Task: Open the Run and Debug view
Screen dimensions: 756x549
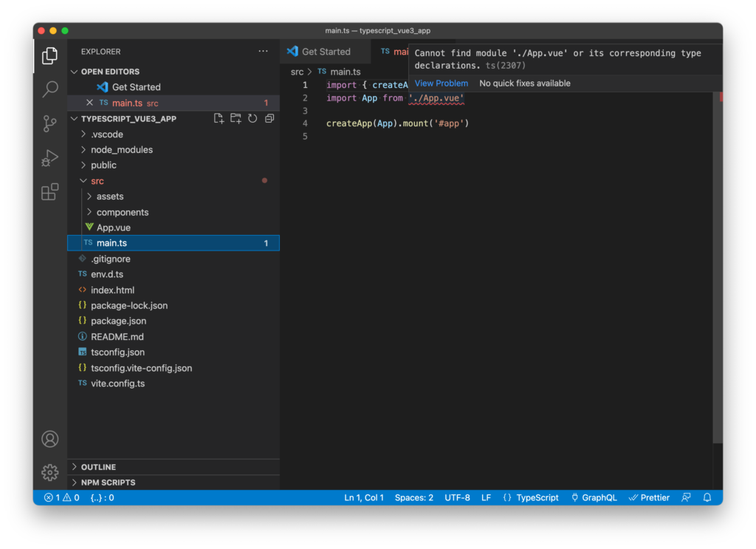Action: click(x=50, y=158)
